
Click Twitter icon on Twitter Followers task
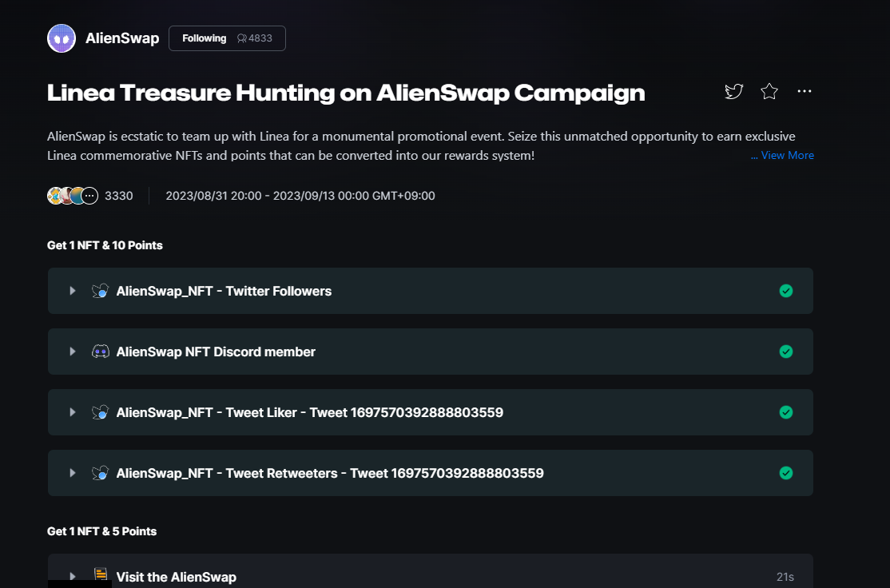(x=101, y=291)
